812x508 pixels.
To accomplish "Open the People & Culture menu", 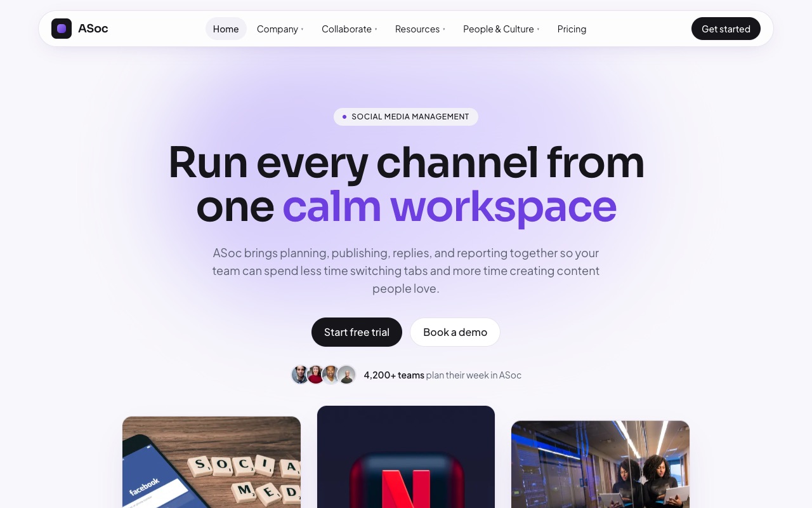I will click(501, 29).
